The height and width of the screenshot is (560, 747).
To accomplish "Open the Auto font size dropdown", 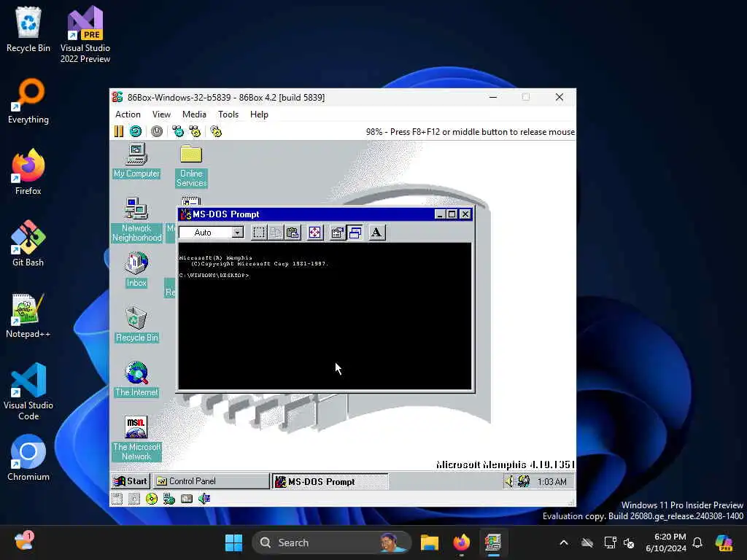I will [238, 233].
